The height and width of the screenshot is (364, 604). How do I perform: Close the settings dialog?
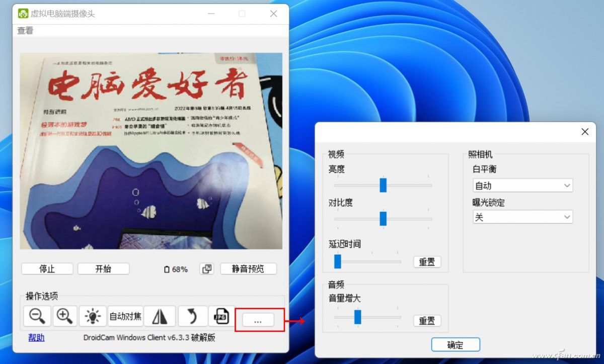coord(585,132)
